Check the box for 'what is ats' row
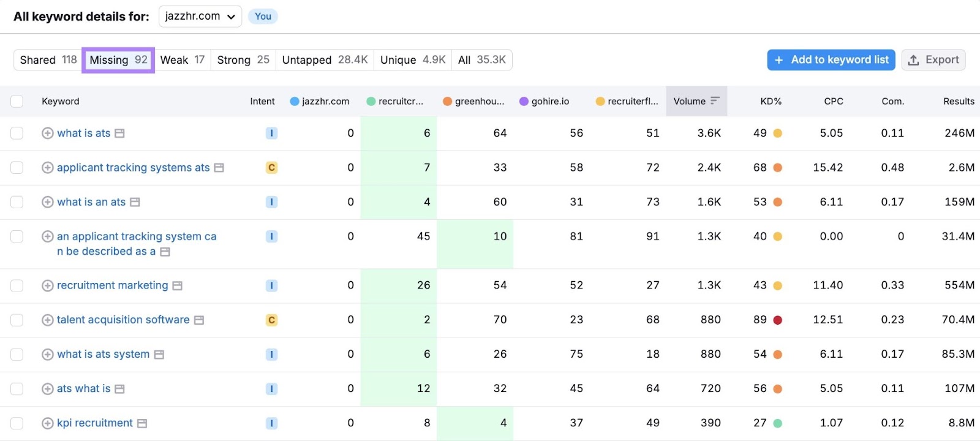Viewport: 980px width, 441px height. 17,133
